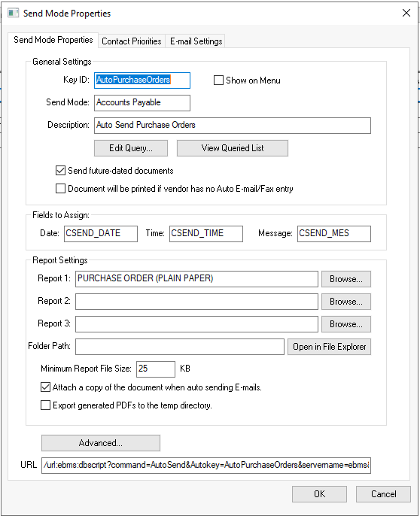This screenshot has width=420, height=519.
Task: Close the Send Mode Properties dialog
Action: pos(406,13)
